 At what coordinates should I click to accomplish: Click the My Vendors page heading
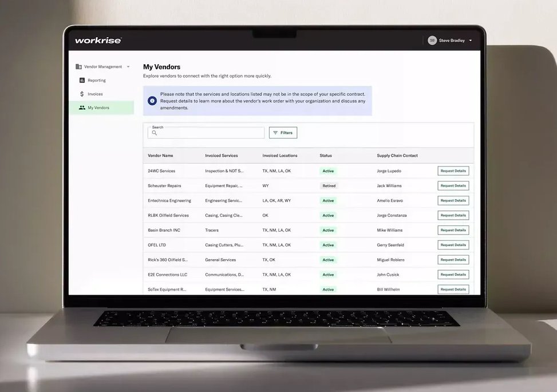[161, 67]
